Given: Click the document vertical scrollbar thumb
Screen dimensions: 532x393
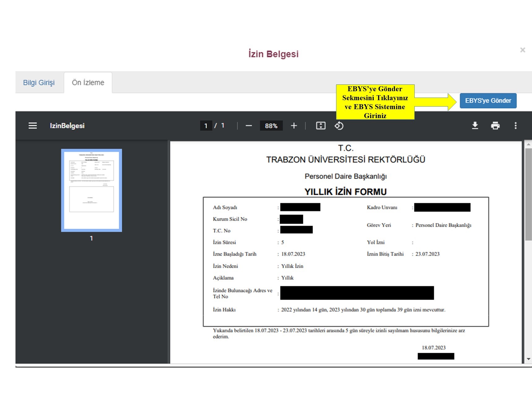Looking at the screenshot, I should 528,194.
